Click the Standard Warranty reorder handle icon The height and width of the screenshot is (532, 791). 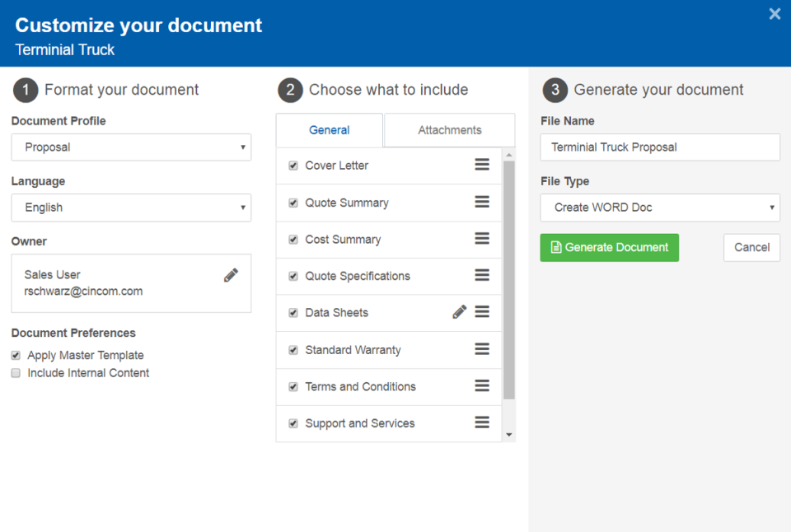[x=482, y=349]
